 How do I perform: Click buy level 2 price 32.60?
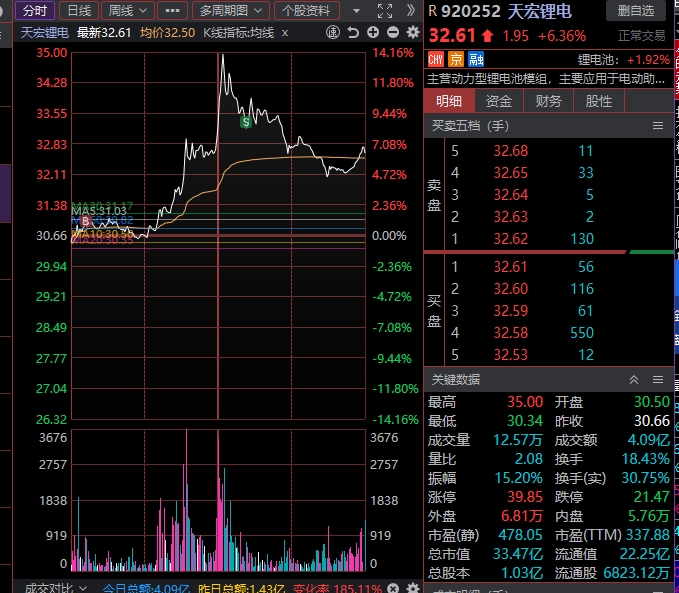tap(511, 289)
